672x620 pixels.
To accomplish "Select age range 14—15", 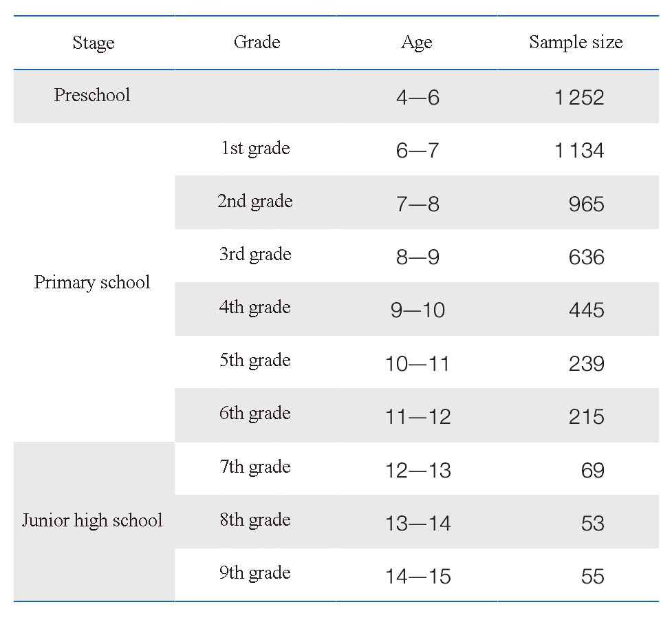I will pyautogui.click(x=418, y=576).
